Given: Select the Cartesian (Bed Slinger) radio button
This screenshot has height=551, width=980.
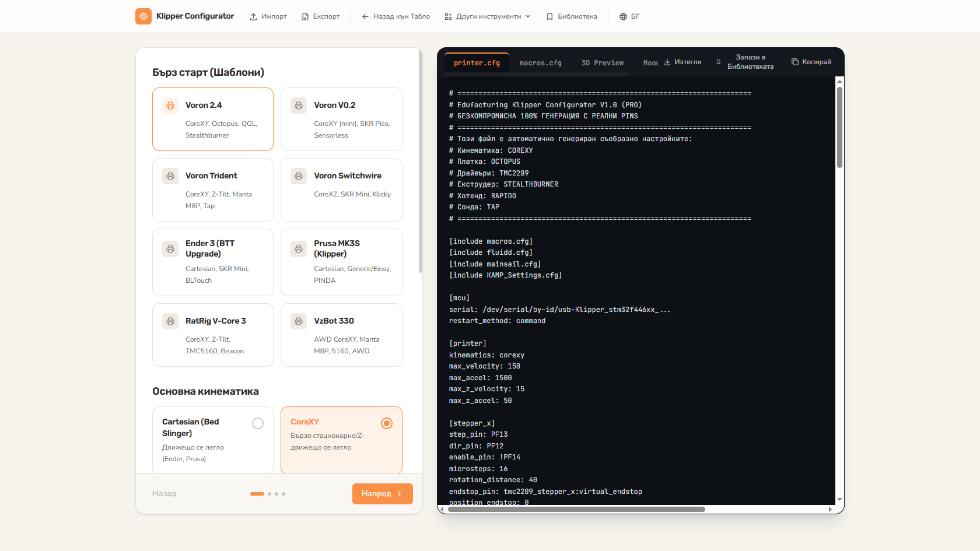Looking at the screenshot, I should coord(258,423).
